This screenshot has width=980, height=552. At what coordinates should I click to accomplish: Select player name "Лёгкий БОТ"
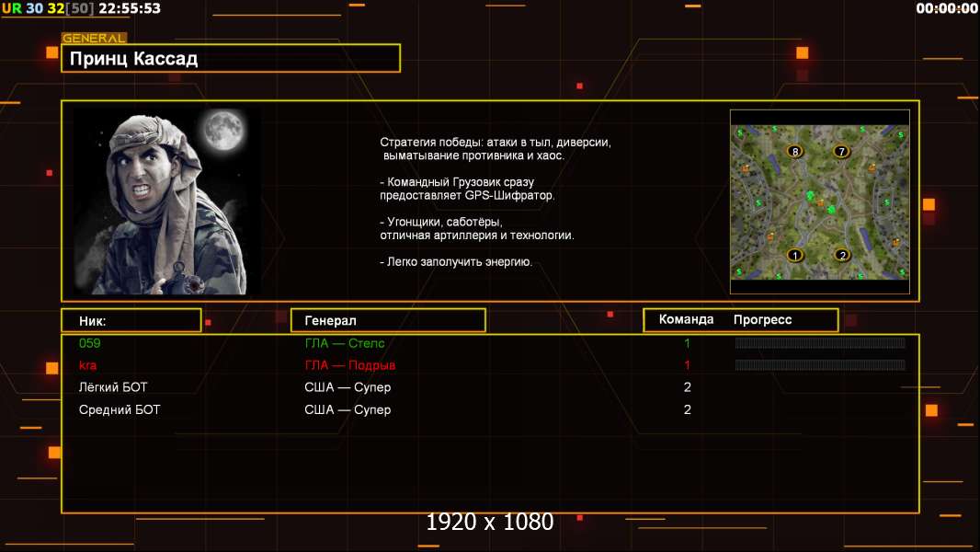click(113, 387)
